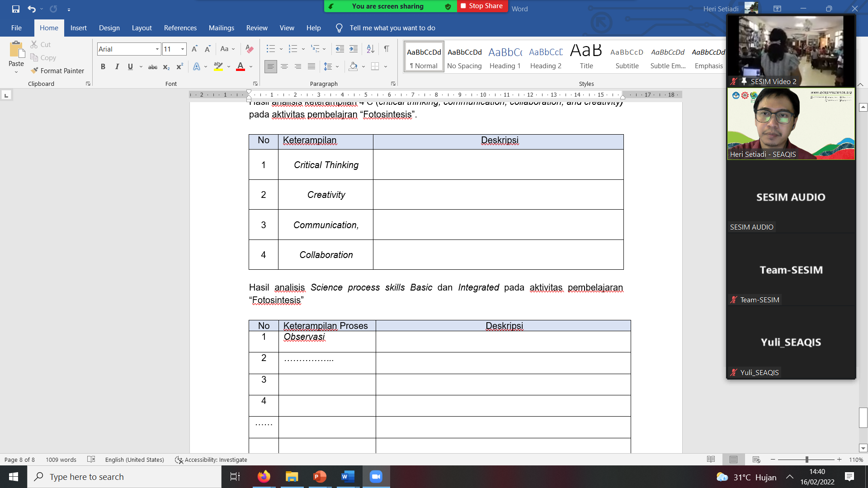
Task: Toggle strikethrough text formatting
Action: 153,67
